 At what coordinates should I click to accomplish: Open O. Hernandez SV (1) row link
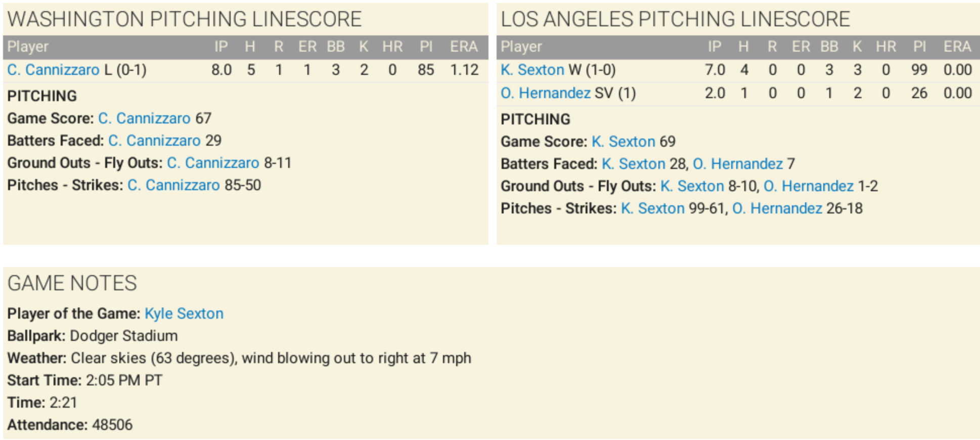point(545,93)
